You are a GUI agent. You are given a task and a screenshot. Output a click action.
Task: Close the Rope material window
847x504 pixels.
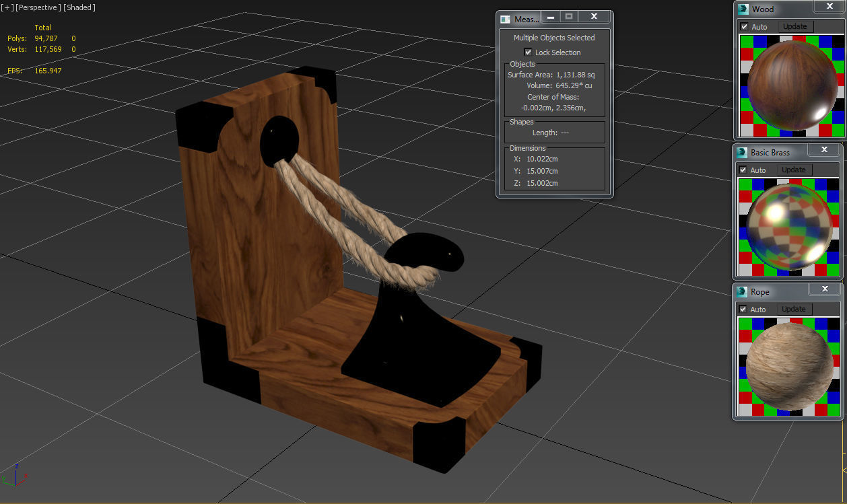pyautogui.click(x=825, y=289)
